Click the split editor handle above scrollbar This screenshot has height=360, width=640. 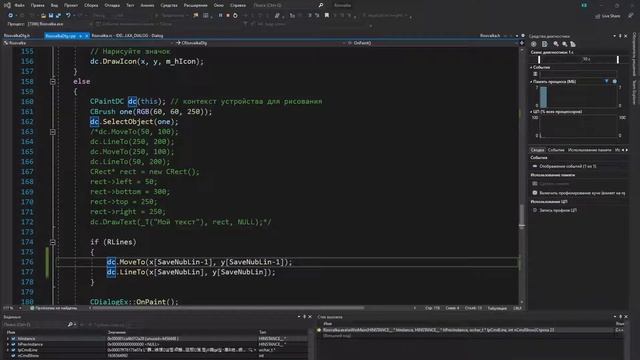pos(522,43)
